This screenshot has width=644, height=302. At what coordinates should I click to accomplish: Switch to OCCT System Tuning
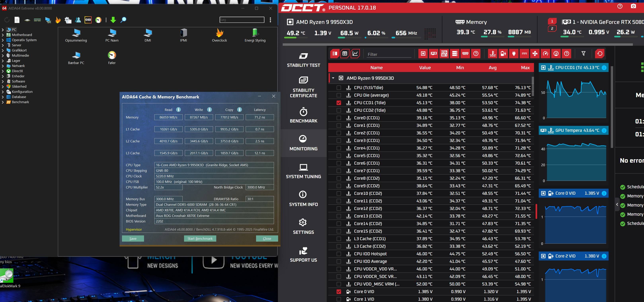(304, 171)
